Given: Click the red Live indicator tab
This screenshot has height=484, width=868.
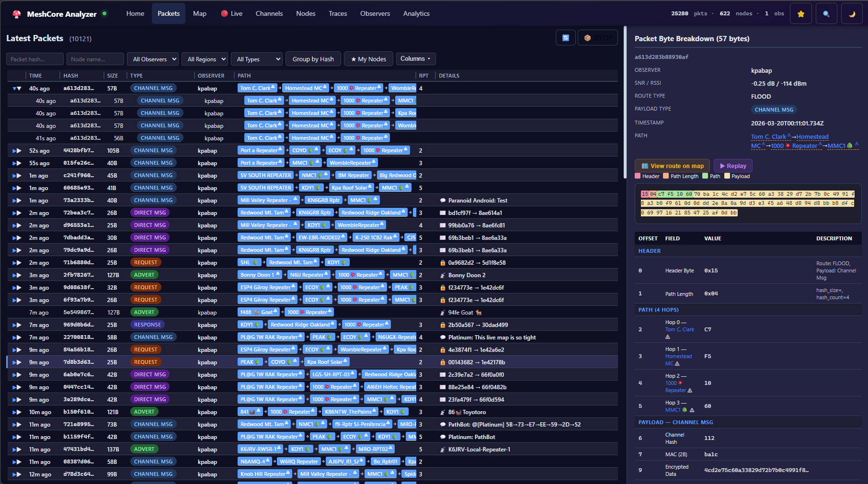Looking at the screenshot, I should [231, 13].
